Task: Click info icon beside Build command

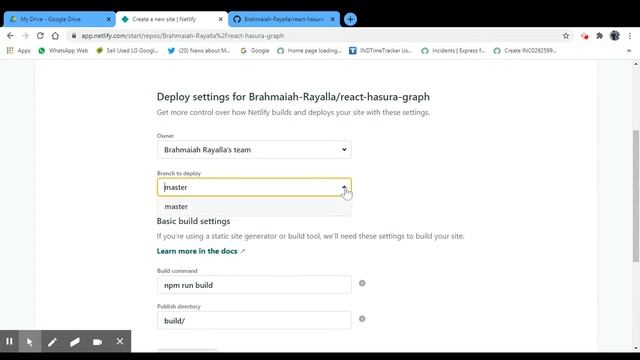Action: pos(362,283)
